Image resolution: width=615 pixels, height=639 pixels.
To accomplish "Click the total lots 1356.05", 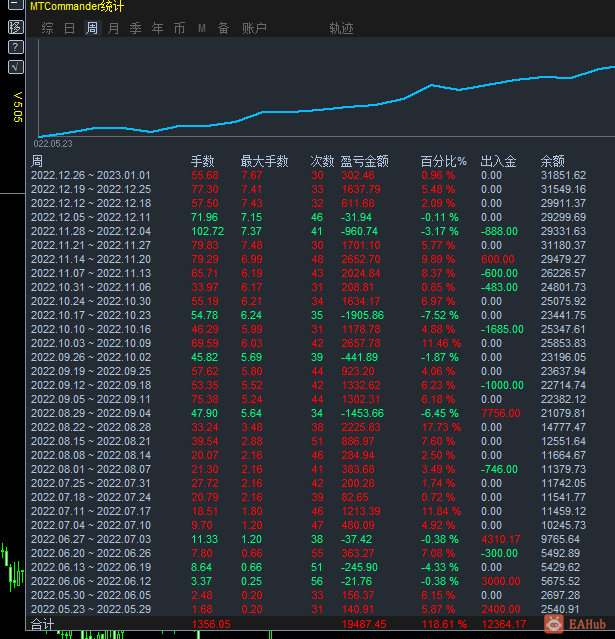I will pos(211,624).
